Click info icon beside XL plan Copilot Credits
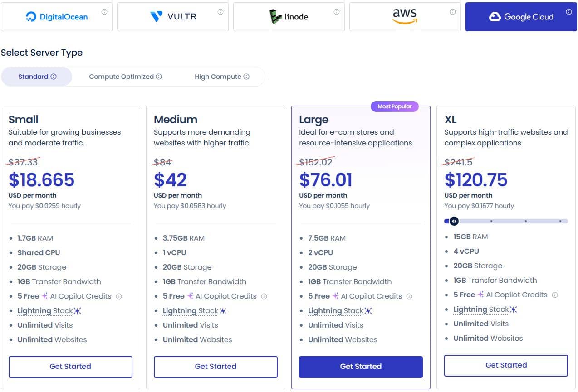The image size is (578, 392). pos(555,295)
